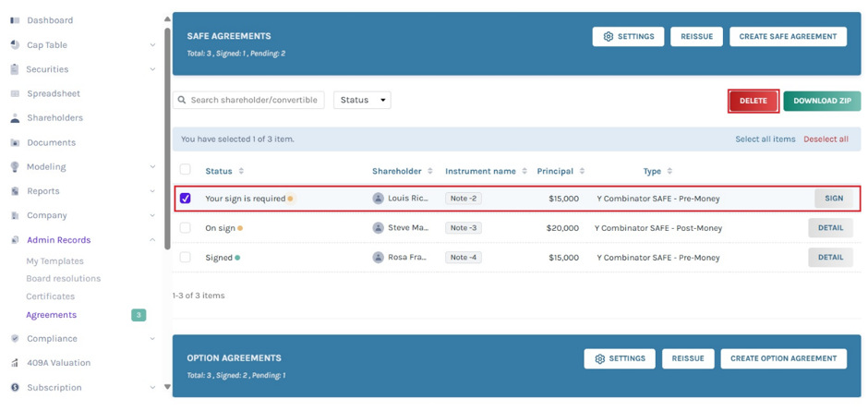Screen dimensions: 868x411
Task: Open Detail for Note-4 agreement
Action: pyautogui.click(x=830, y=257)
